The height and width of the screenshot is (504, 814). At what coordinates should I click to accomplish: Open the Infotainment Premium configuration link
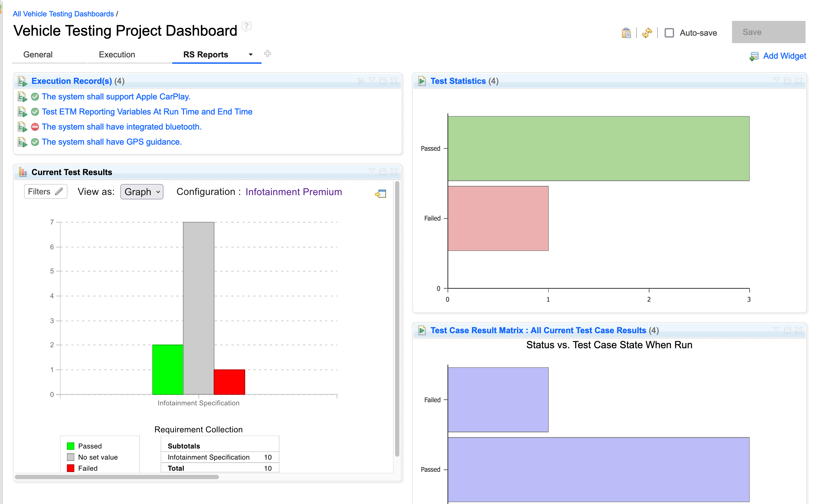(x=293, y=192)
